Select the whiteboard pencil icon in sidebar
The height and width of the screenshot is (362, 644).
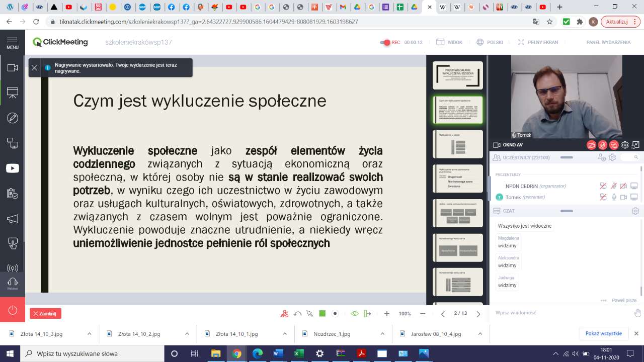click(12, 118)
